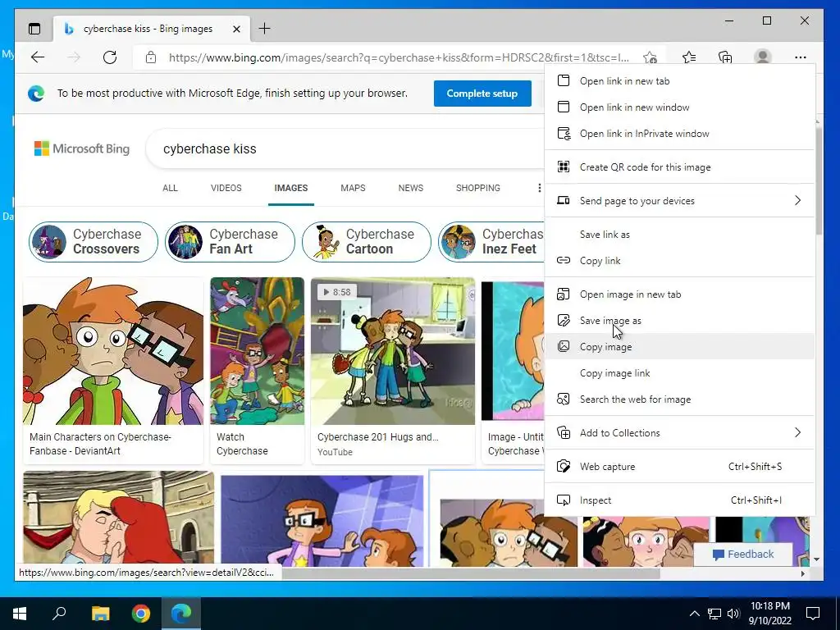Click the tab actions menu icon
The image size is (840, 630).
tap(34, 29)
